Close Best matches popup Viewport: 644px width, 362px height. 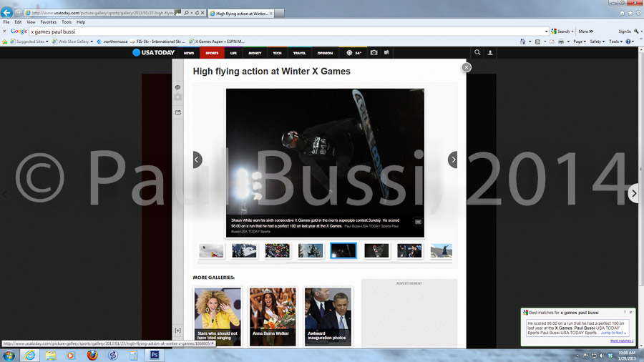tap(631, 313)
